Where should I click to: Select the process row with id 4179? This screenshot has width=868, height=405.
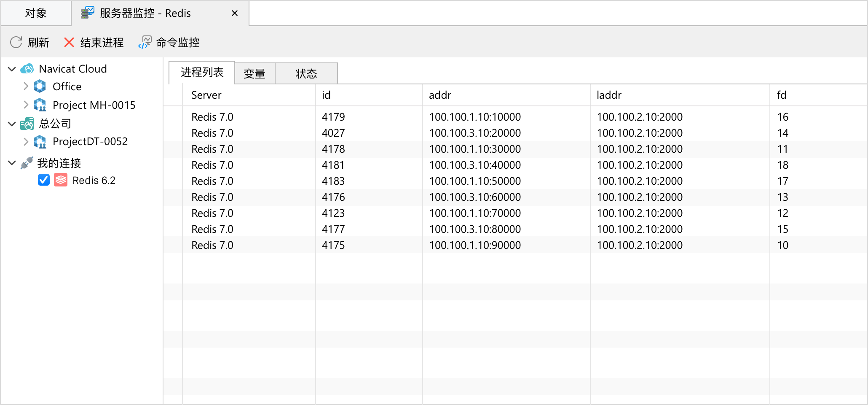(x=516, y=117)
